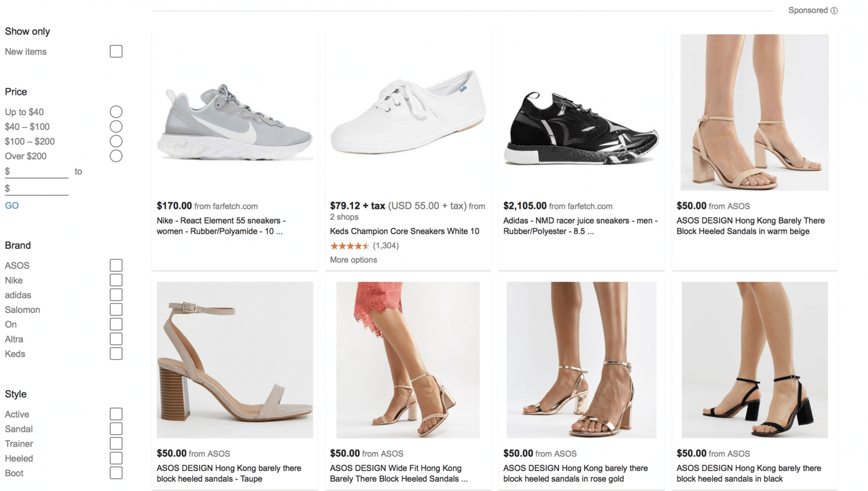868x491 pixels.
Task: Click the Sponsored info icon
Action: (x=834, y=10)
